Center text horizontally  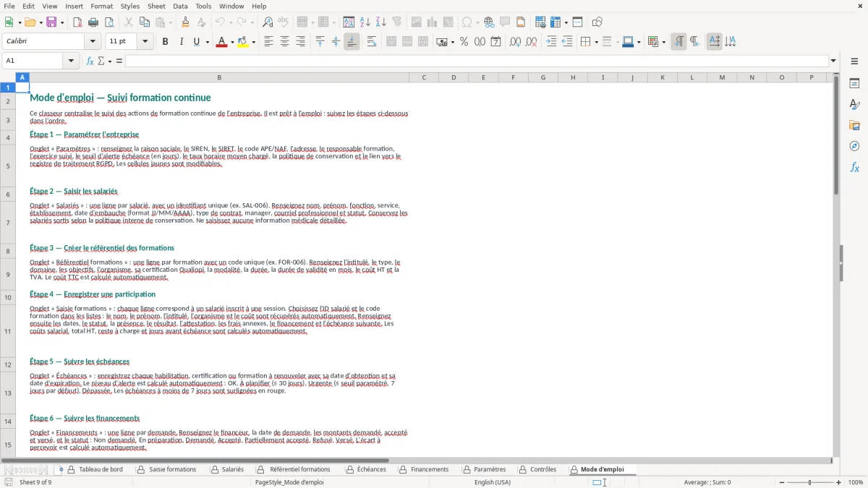[x=284, y=42]
